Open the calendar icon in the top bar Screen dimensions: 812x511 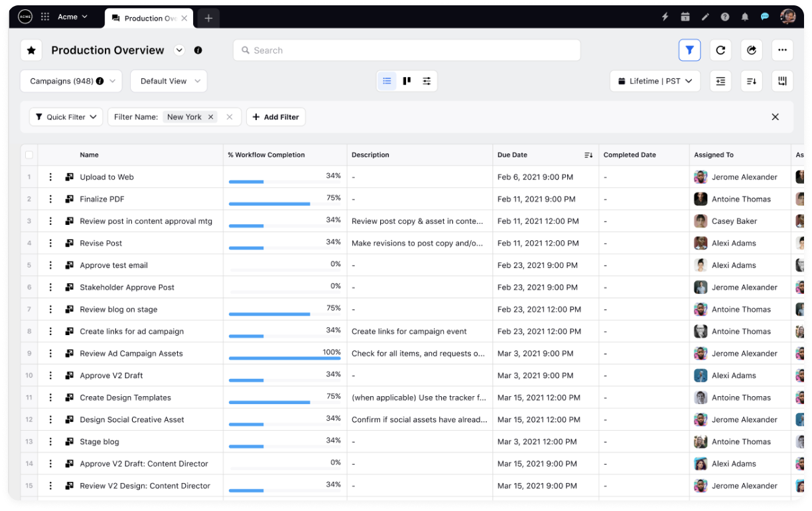click(x=685, y=17)
